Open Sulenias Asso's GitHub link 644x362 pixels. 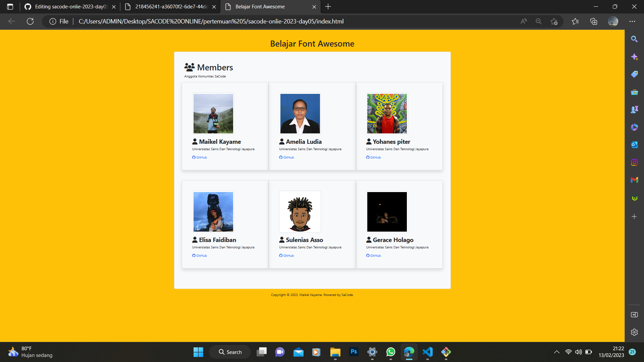pyautogui.click(x=286, y=255)
